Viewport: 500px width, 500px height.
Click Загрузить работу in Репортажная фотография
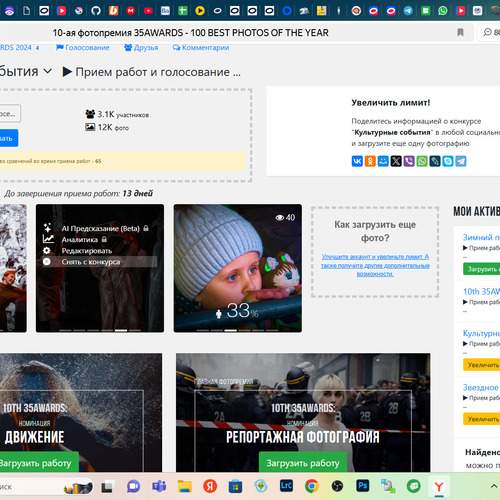(x=303, y=463)
